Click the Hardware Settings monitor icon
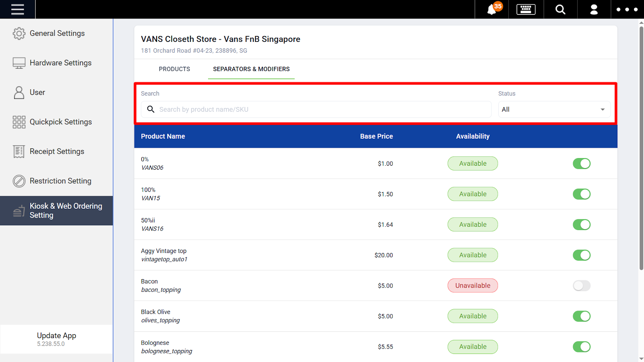 tap(19, 63)
